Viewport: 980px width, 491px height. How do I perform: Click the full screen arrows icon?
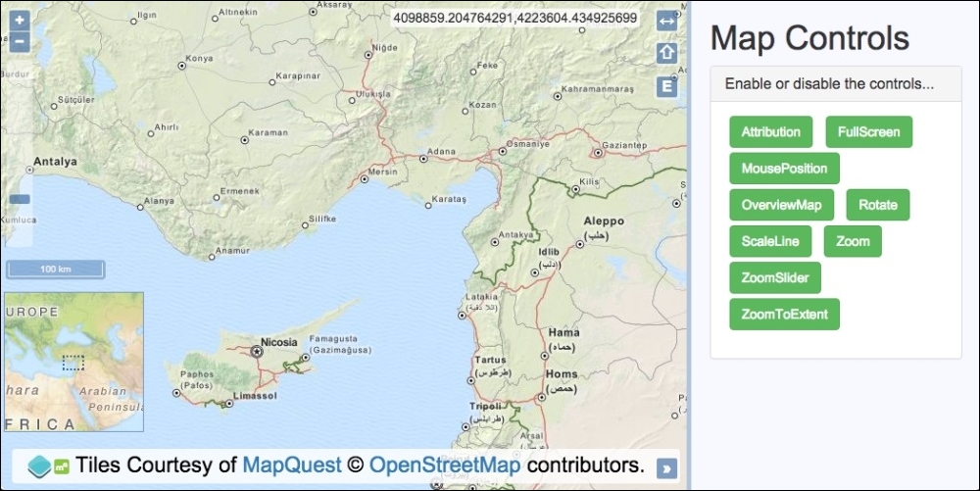click(666, 21)
